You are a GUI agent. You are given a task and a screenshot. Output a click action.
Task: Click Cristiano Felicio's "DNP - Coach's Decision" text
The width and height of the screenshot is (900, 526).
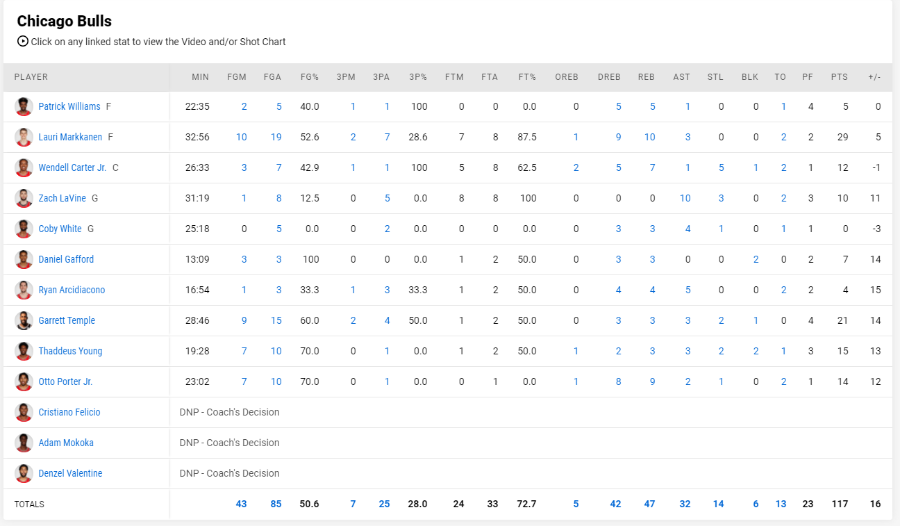(x=230, y=412)
